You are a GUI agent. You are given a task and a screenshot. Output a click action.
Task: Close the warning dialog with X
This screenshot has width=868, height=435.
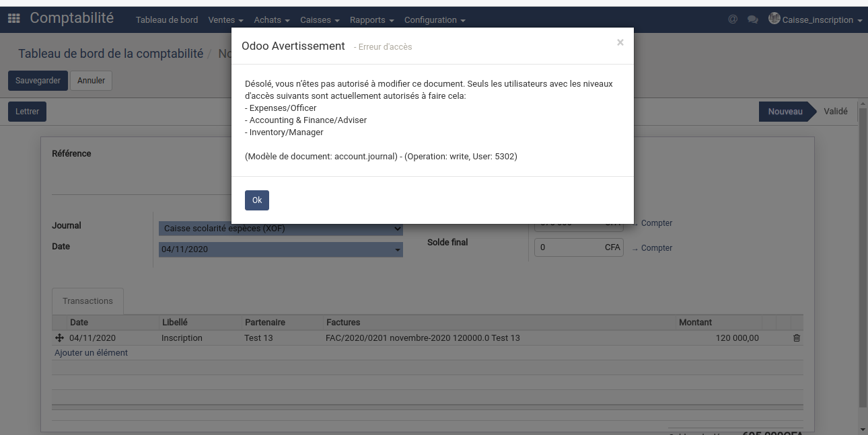[620, 42]
